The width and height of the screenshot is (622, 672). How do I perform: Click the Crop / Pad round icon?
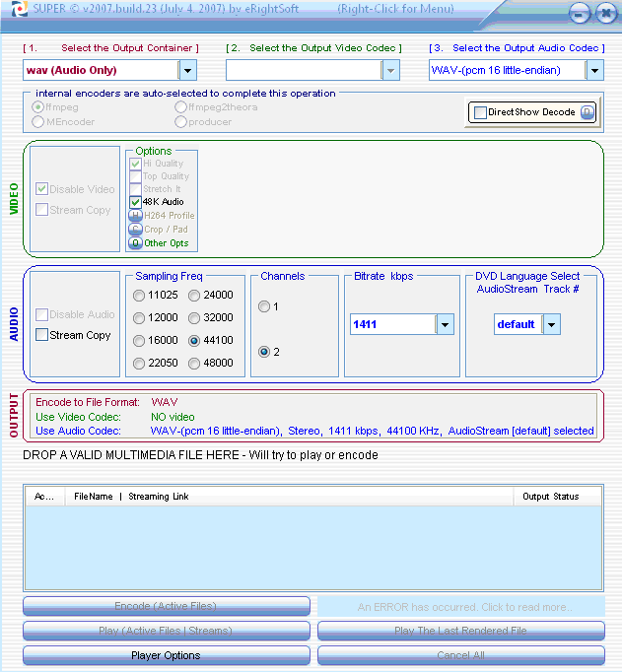pyautogui.click(x=135, y=230)
